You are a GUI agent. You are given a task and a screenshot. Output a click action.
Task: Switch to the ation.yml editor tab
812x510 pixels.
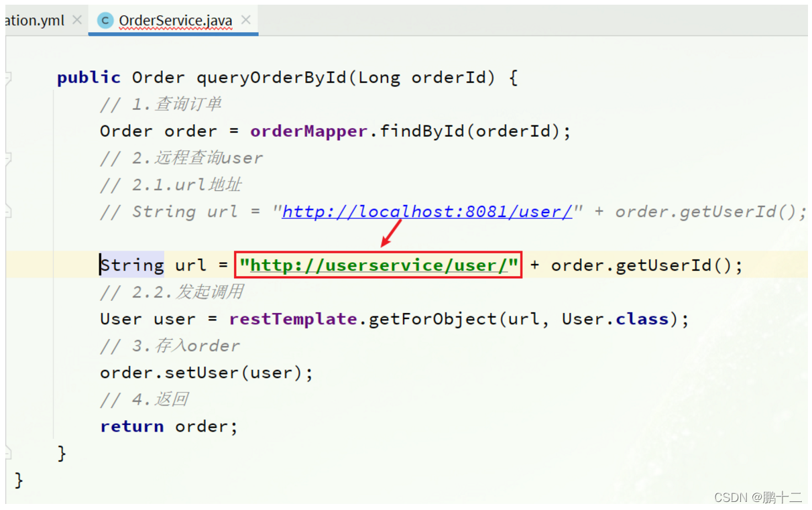(36, 21)
